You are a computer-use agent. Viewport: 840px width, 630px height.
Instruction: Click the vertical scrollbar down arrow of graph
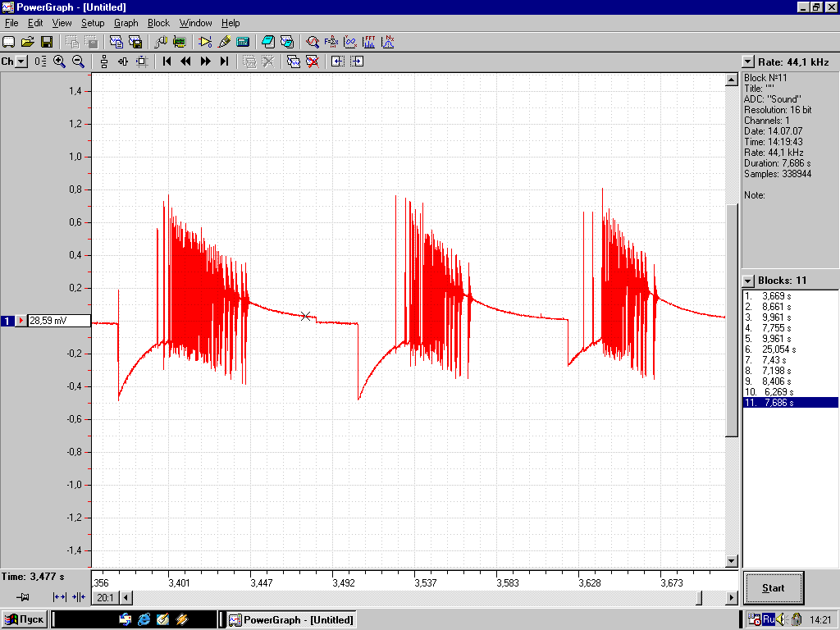click(731, 561)
